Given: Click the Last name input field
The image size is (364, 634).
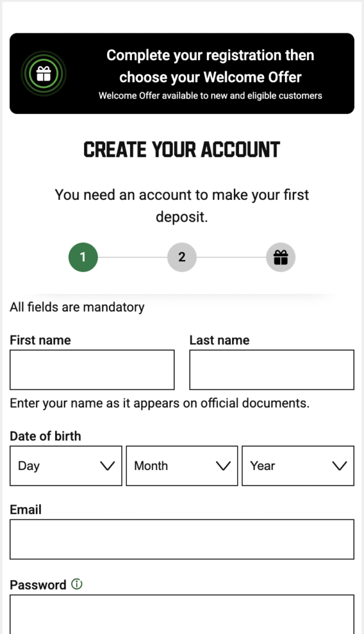Looking at the screenshot, I should (x=271, y=370).
